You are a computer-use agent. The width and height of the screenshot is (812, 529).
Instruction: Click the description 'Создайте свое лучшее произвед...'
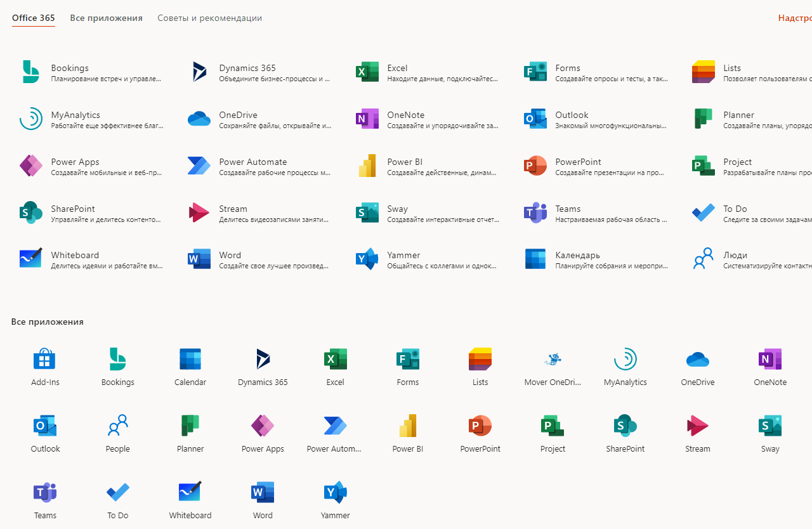(x=274, y=266)
